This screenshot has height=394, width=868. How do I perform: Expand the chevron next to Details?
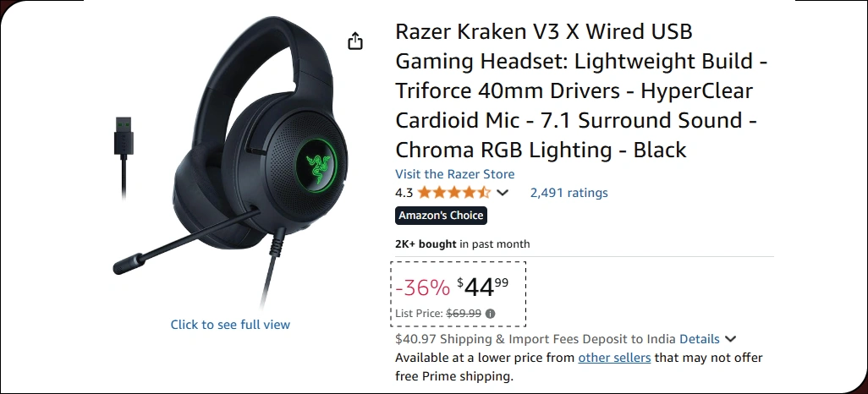click(x=730, y=339)
